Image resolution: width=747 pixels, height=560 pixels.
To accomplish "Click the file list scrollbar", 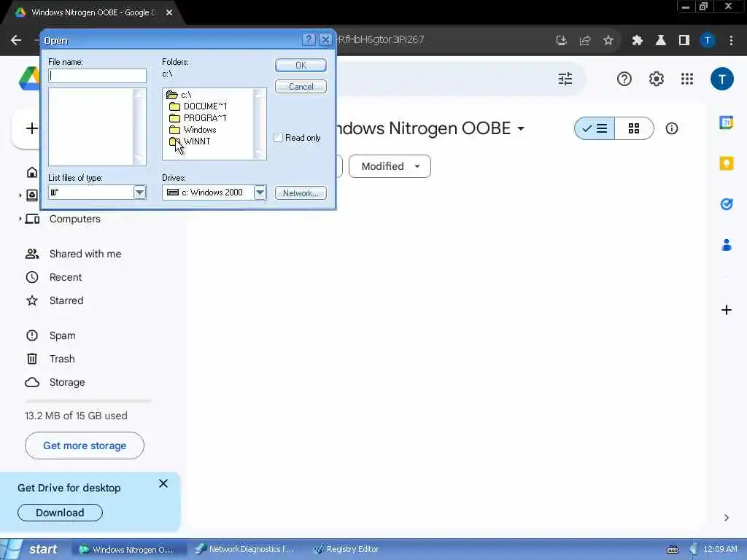I will point(139,127).
